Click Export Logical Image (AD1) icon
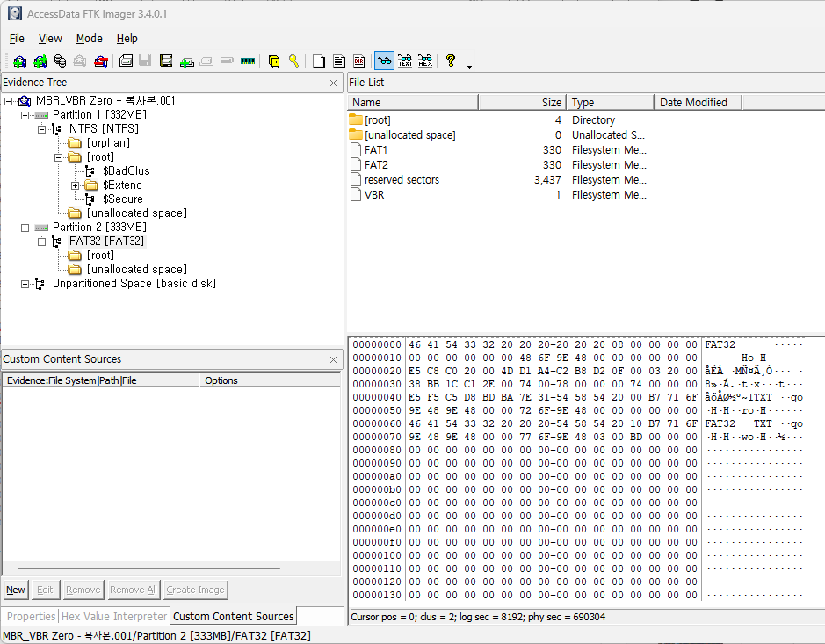 click(166, 61)
